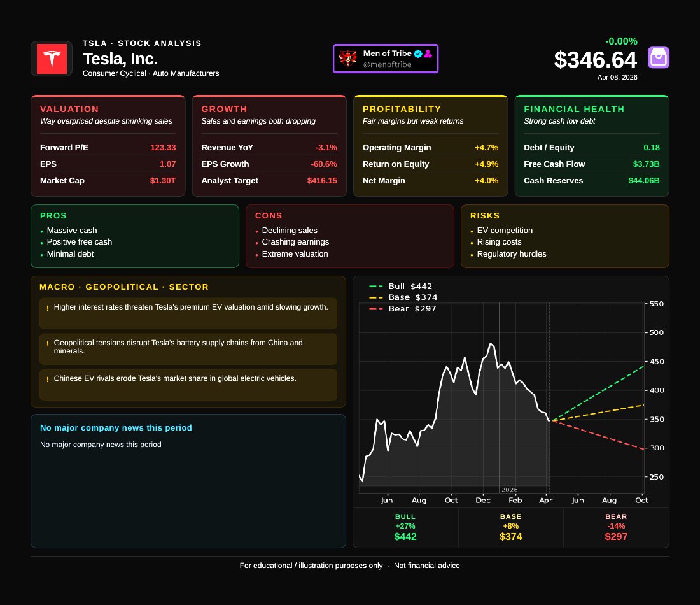
Task: Click the Regulatory hurdles bullet
Action: click(x=512, y=254)
